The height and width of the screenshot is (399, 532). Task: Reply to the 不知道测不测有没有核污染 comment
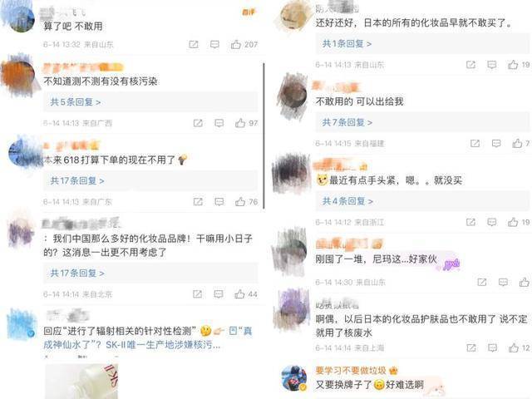[x=219, y=123]
